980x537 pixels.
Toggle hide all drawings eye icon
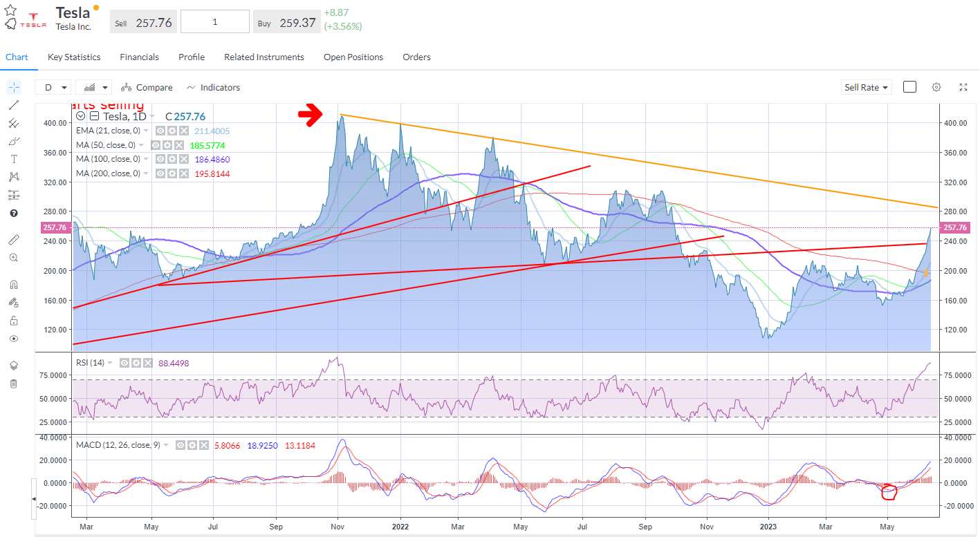[x=14, y=339]
